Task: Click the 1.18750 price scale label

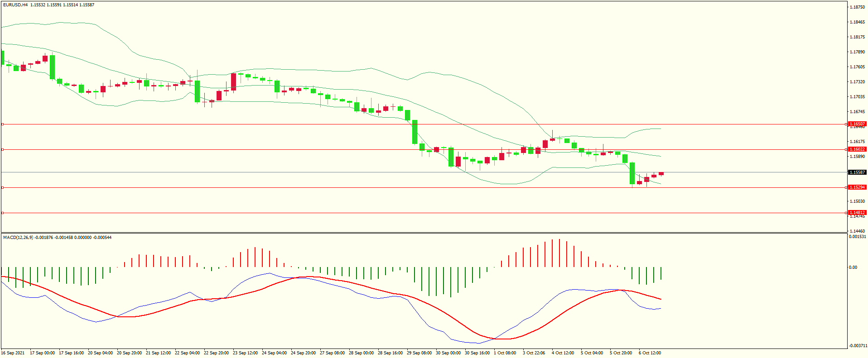Action: coord(857,7)
